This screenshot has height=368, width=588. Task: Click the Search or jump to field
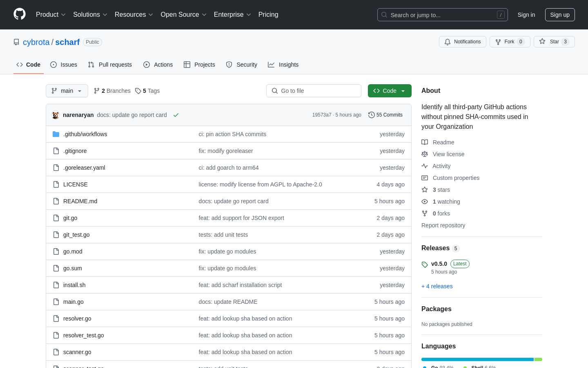click(443, 15)
